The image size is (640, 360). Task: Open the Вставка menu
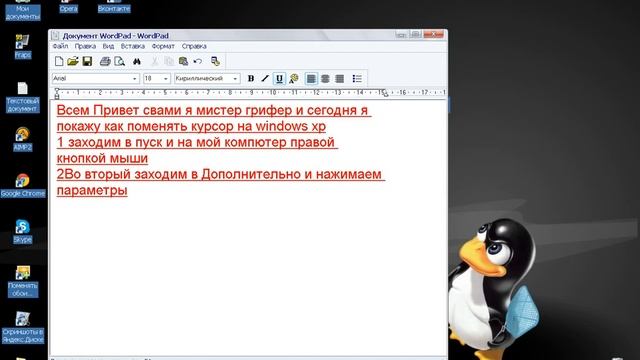(133, 46)
